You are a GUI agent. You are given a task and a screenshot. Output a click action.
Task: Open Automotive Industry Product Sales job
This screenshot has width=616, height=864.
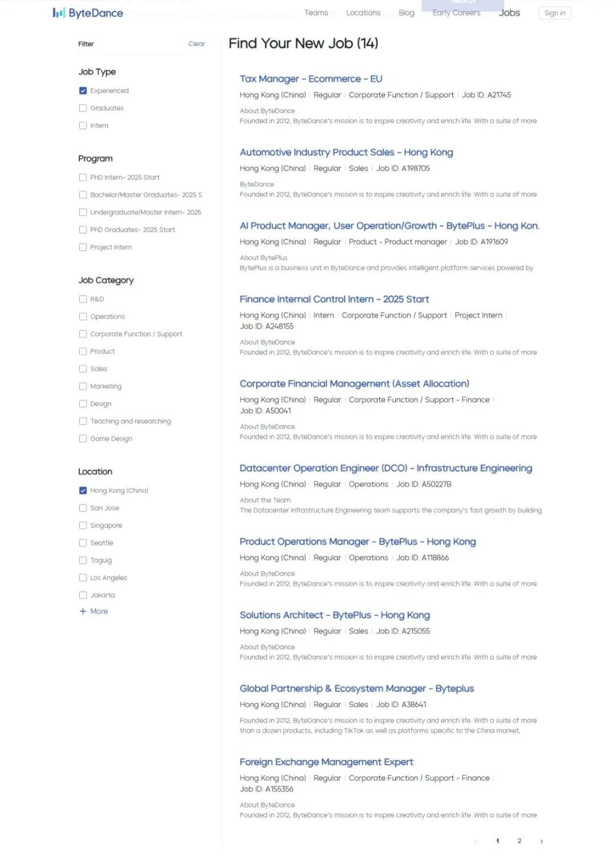click(x=346, y=152)
